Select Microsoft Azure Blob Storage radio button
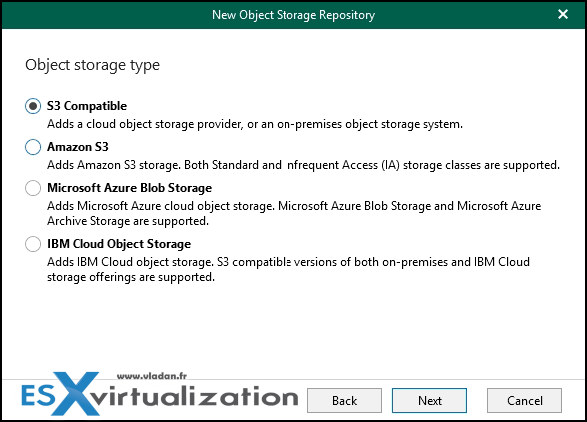The width and height of the screenshot is (587, 422). click(x=33, y=188)
